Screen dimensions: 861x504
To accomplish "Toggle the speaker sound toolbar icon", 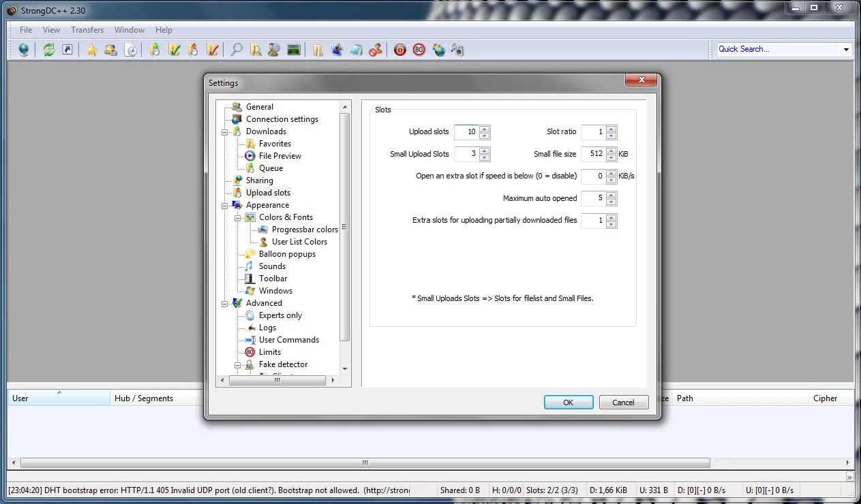I will coord(457,50).
